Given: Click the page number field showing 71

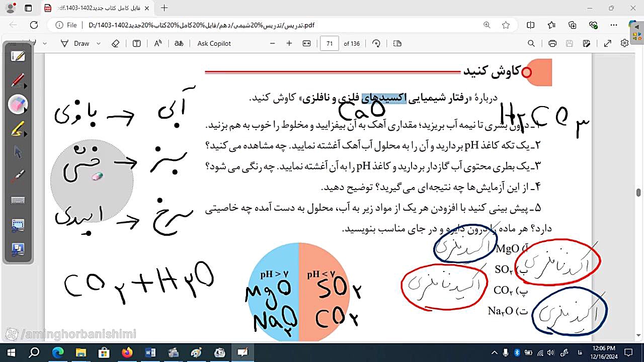Looking at the screenshot, I should click(330, 44).
